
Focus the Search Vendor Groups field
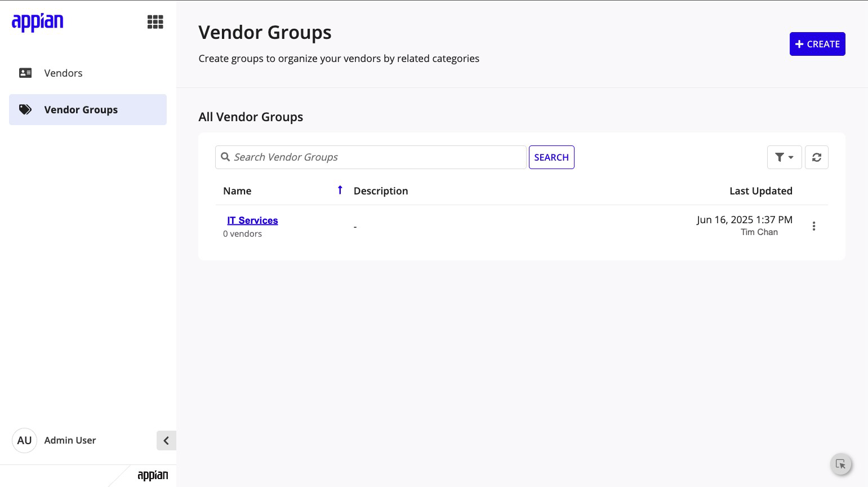pos(371,157)
